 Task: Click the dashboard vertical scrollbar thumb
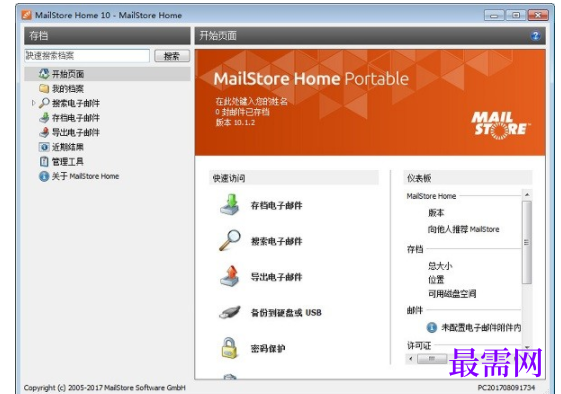[x=527, y=242]
